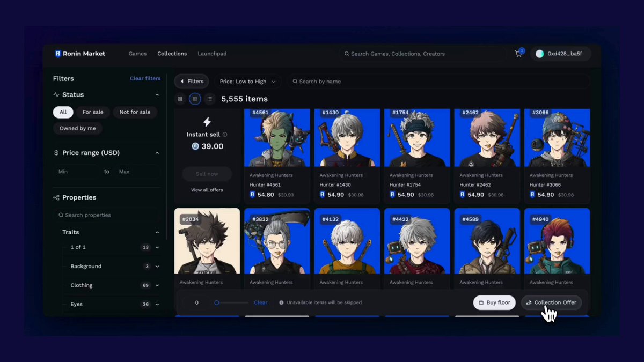
Task: Select the Owned by me filter
Action: click(78, 128)
